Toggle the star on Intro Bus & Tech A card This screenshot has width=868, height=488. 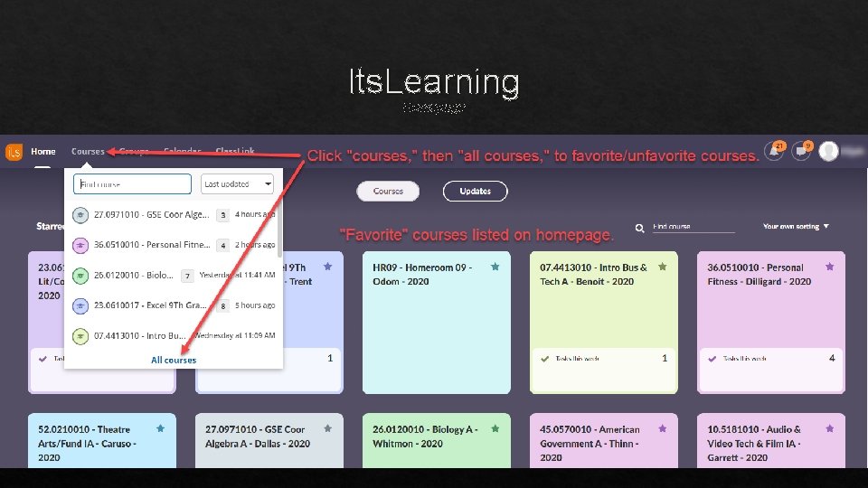pyautogui.click(x=662, y=267)
